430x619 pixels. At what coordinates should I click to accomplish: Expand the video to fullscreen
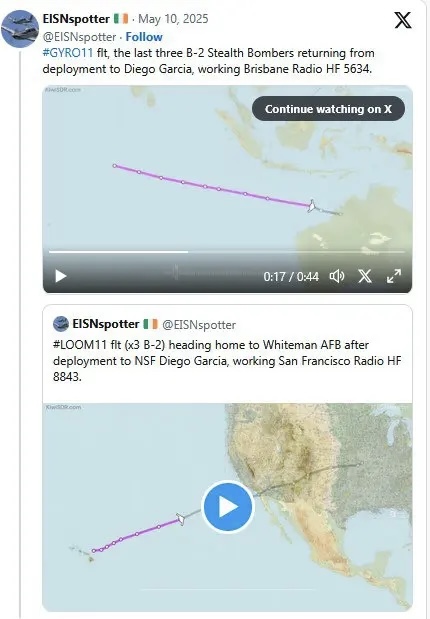click(x=394, y=276)
